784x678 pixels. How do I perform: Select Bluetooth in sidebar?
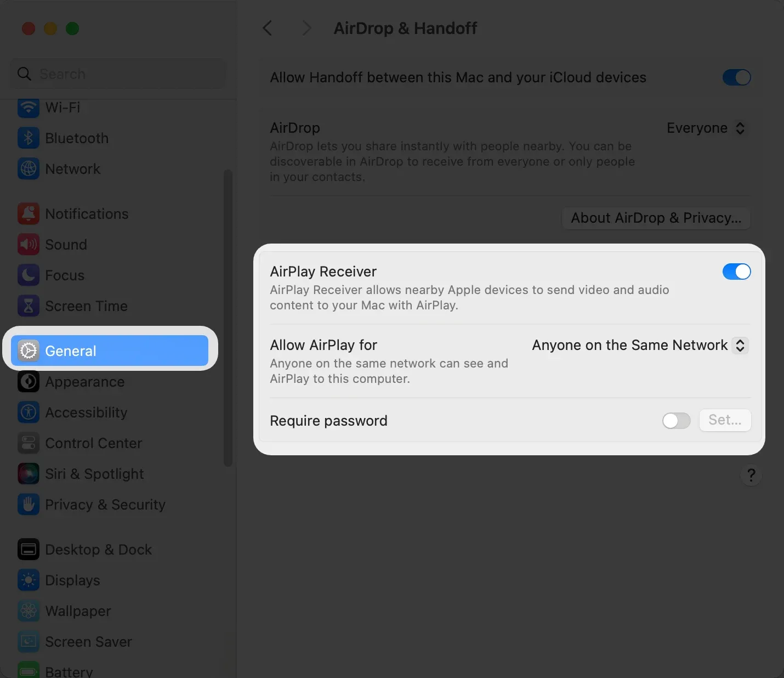77,138
